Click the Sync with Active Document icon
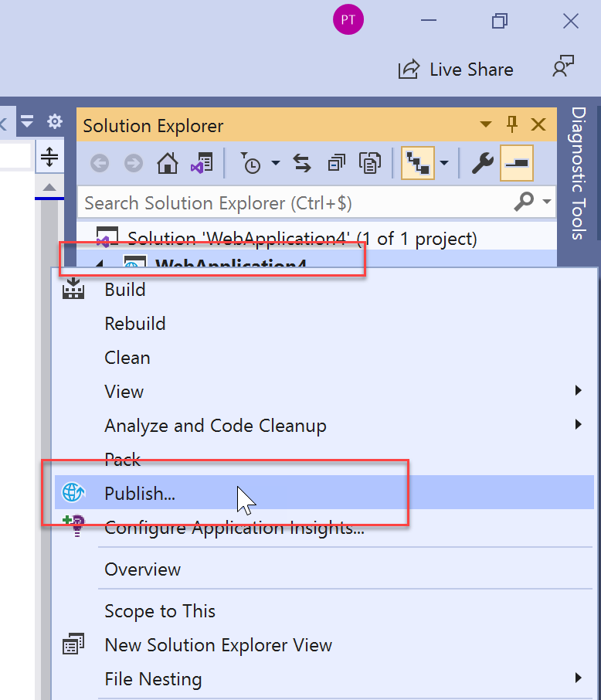The width and height of the screenshot is (601, 700). pyautogui.click(x=301, y=163)
